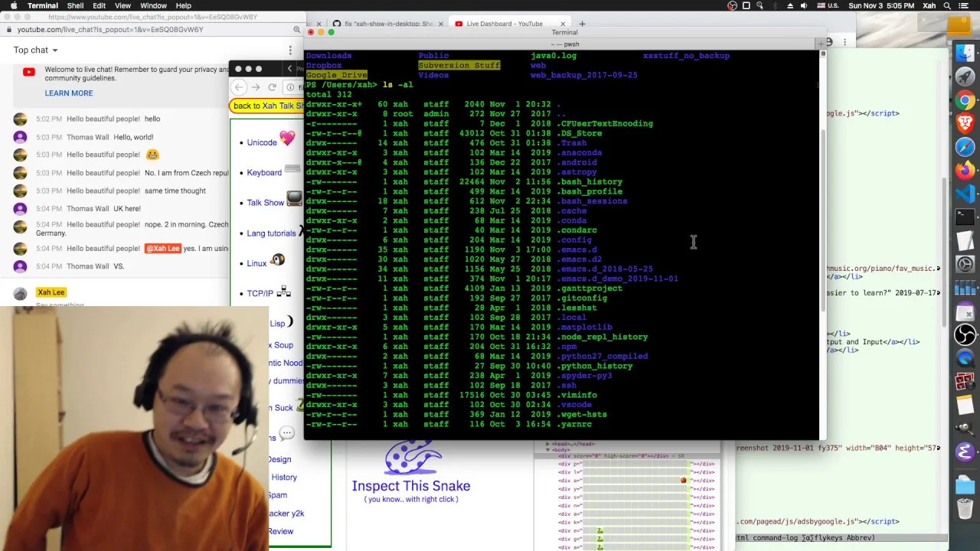Open the Unicode link
The height and width of the screenshot is (551, 980).
pyautogui.click(x=262, y=142)
